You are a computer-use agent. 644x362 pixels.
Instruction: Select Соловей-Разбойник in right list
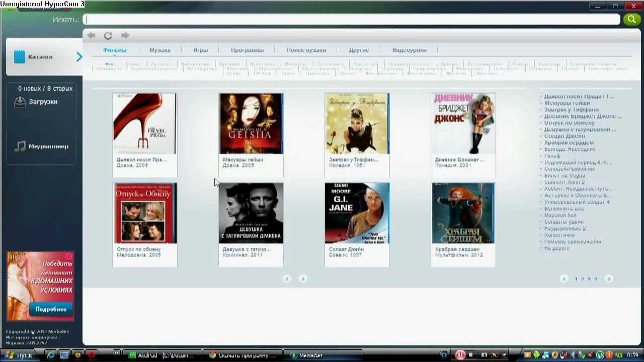pos(570,169)
